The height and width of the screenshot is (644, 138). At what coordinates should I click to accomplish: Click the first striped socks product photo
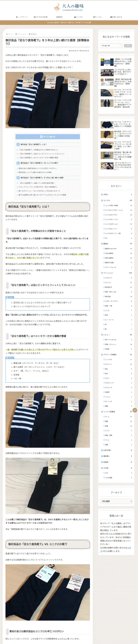pos(48,100)
